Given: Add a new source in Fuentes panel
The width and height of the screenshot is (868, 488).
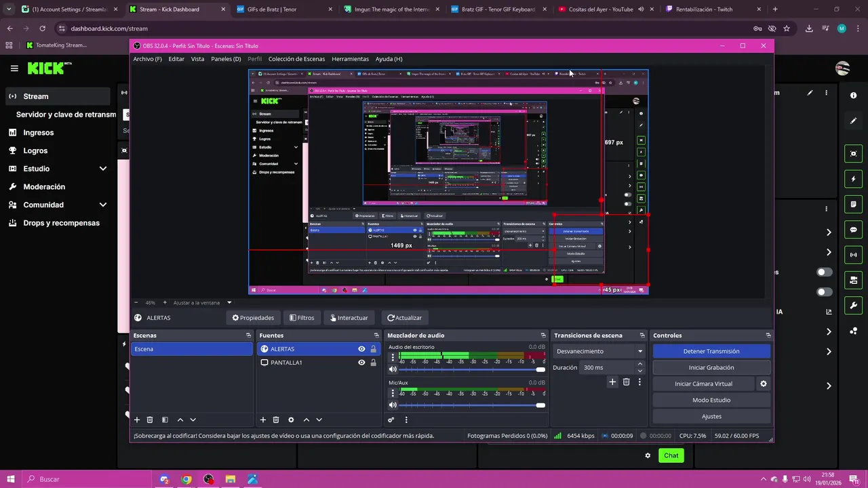Looking at the screenshot, I should pos(263,420).
